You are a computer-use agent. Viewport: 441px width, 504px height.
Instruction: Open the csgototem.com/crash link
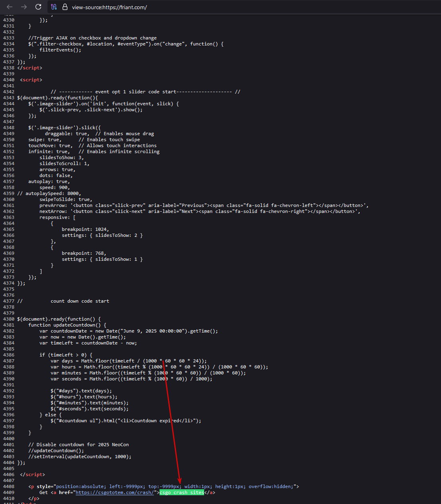(114, 492)
